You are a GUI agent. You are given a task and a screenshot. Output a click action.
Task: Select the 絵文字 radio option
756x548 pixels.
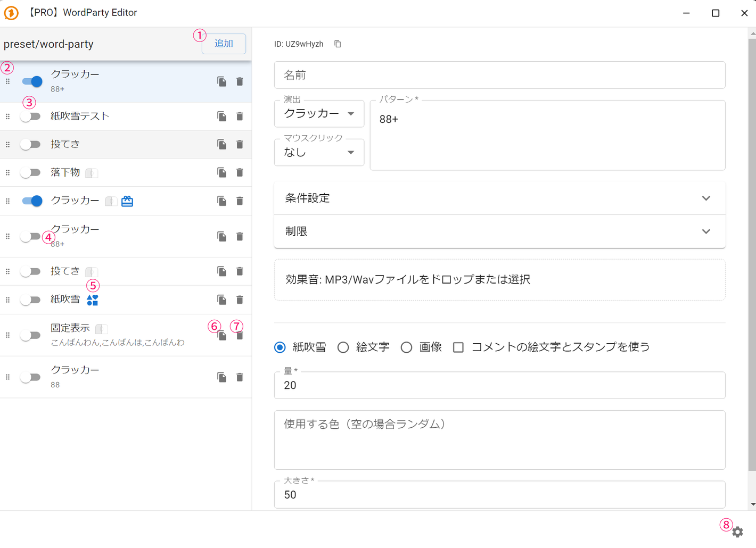[343, 347]
